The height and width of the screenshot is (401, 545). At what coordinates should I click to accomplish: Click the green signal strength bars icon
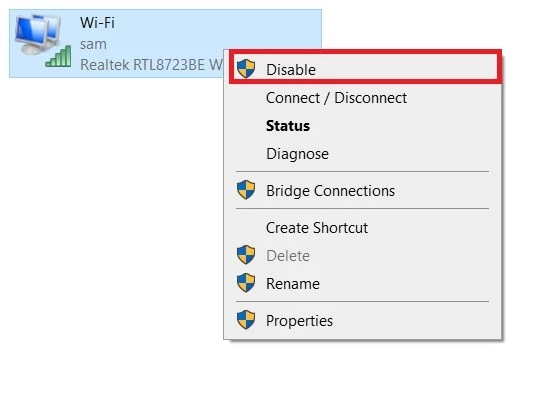point(58,56)
